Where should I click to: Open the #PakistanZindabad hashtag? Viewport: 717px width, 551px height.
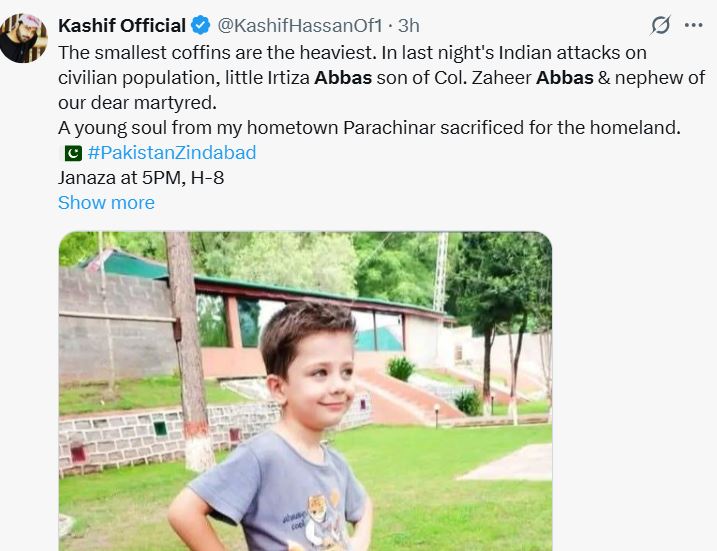pyautogui.click(x=171, y=153)
